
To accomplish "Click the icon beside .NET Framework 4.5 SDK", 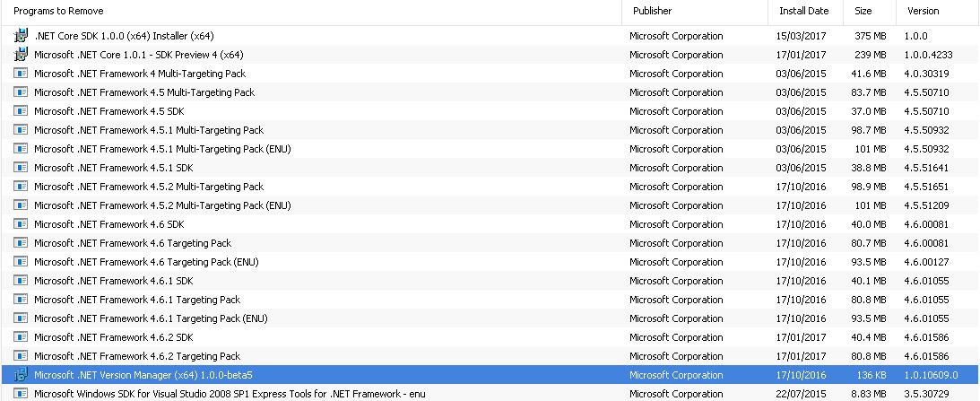I will (x=21, y=110).
